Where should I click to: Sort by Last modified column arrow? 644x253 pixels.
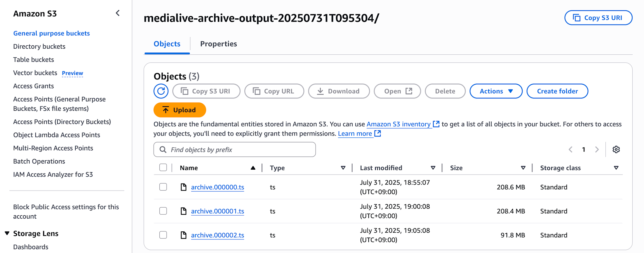click(433, 168)
